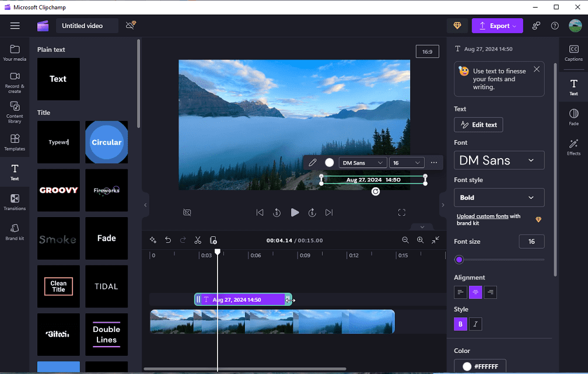
Task: Open the Effects panel icon
Action: (x=573, y=147)
